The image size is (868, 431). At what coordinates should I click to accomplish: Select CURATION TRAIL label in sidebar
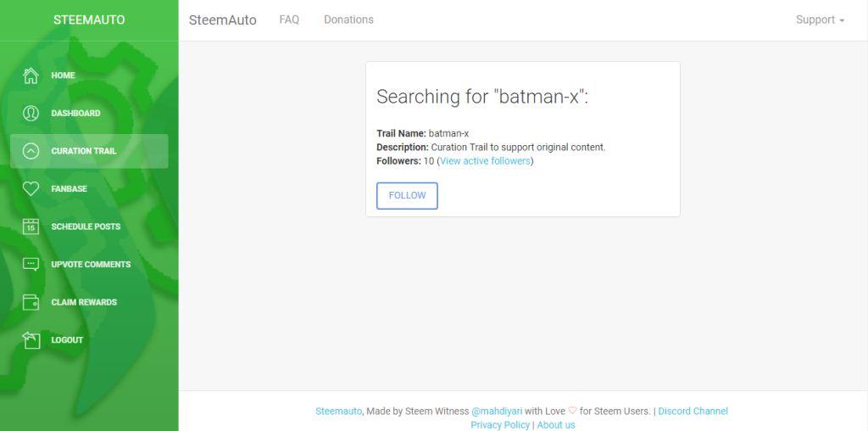84,151
